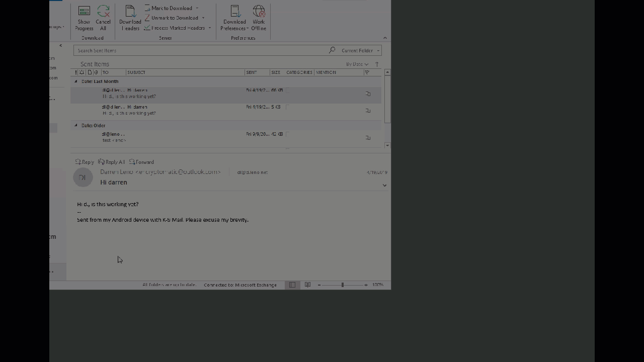Image resolution: width=644 pixels, height=362 pixels.
Task: Click Reply All above the message
Action: point(111,162)
